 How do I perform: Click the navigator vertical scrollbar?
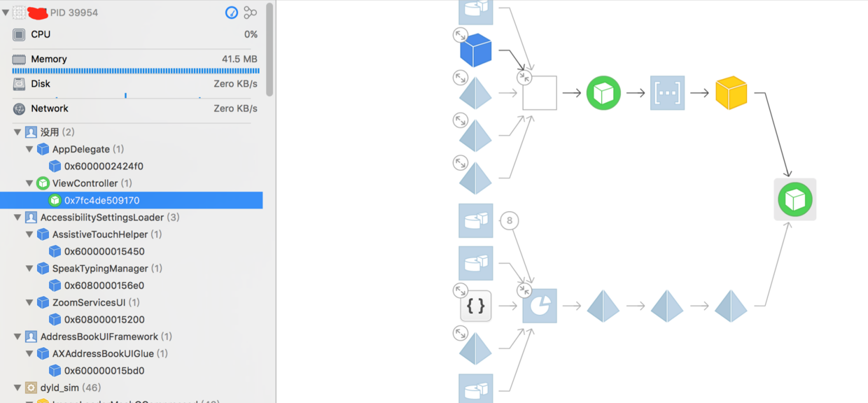[269, 49]
